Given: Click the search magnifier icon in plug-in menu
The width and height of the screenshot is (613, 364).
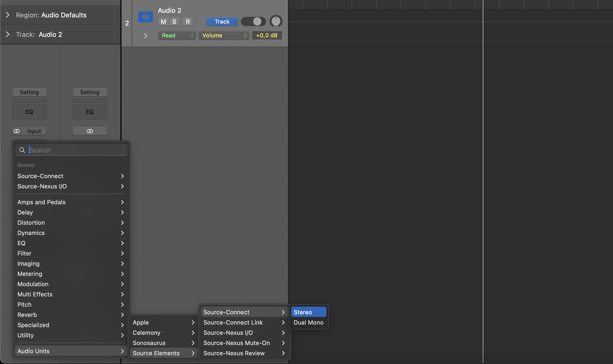Looking at the screenshot, I should pyautogui.click(x=22, y=150).
